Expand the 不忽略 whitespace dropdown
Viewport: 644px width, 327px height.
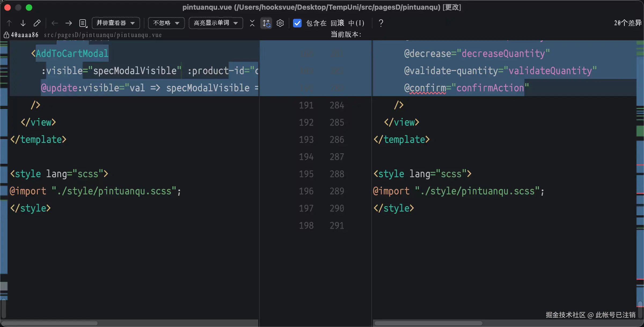pos(166,23)
